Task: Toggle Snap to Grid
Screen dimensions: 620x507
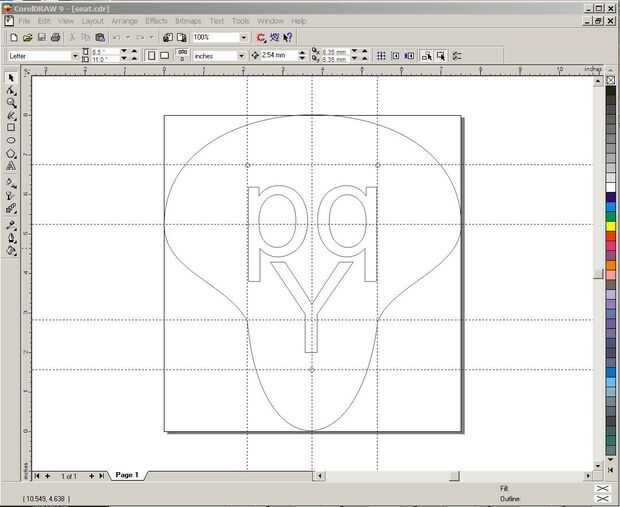Action: click(381, 56)
